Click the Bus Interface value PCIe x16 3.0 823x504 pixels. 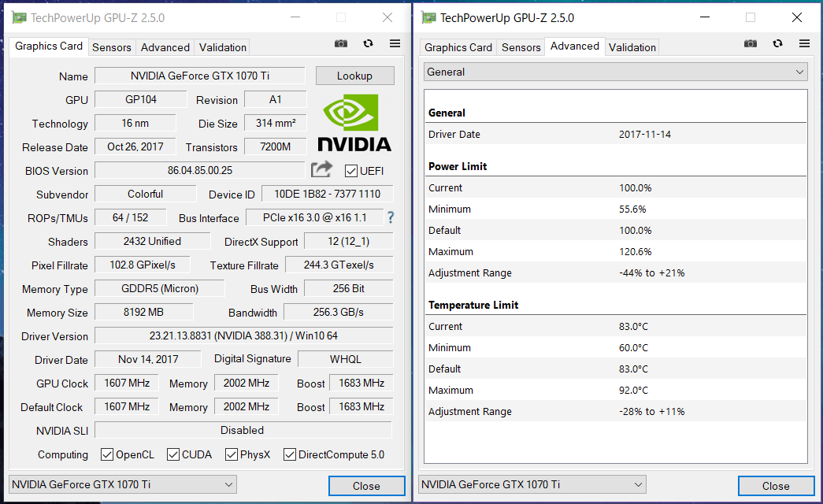[x=315, y=217]
